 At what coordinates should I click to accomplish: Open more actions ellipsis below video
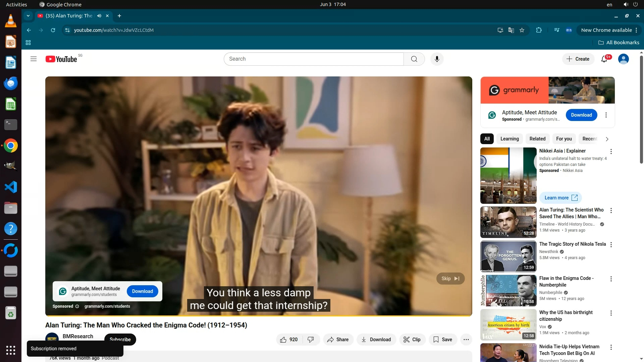(x=466, y=340)
